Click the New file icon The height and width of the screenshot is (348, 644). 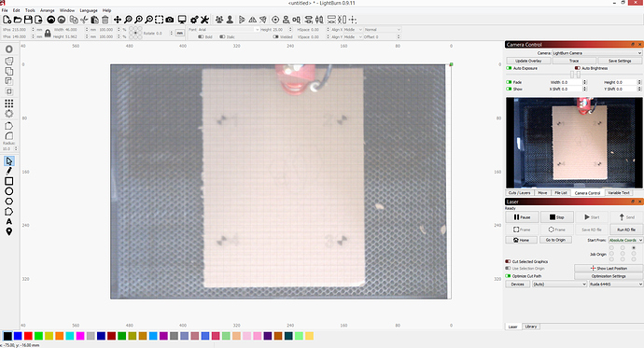pos(7,20)
